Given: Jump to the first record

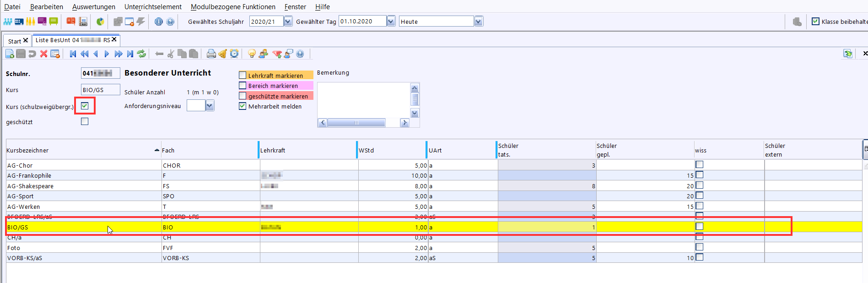Looking at the screenshot, I should 73,54.
